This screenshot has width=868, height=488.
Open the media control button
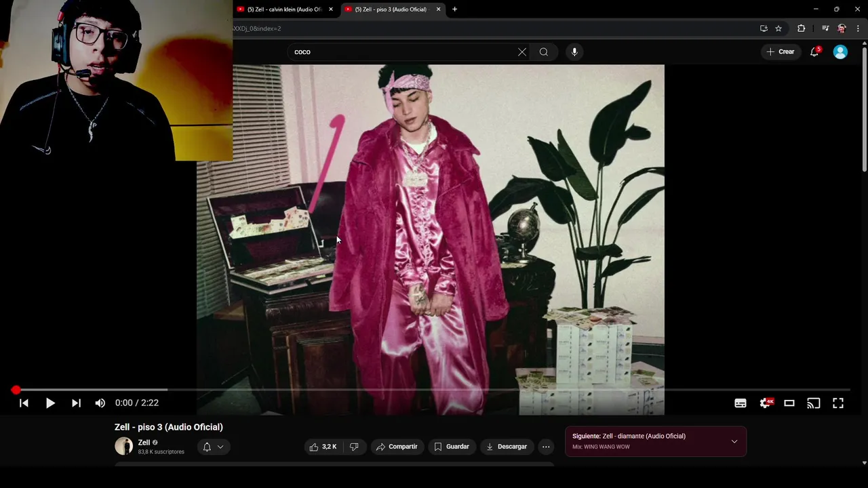point(825,28)
